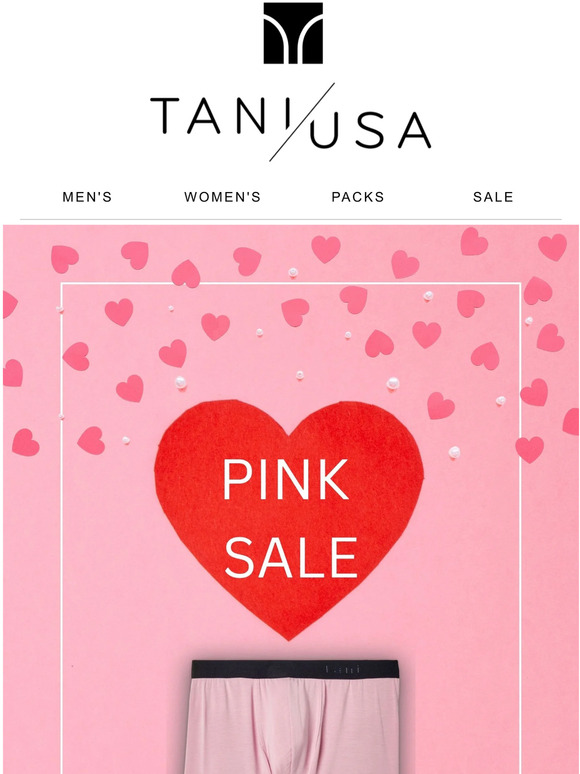Click the letters USA in the wordmark
The height and width of the screenshot is (774, 580).
(x=371, y=130)
